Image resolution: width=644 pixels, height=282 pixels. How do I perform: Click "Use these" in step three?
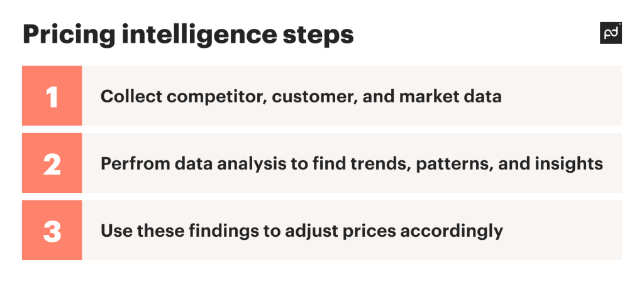click(x=143, y=230)
